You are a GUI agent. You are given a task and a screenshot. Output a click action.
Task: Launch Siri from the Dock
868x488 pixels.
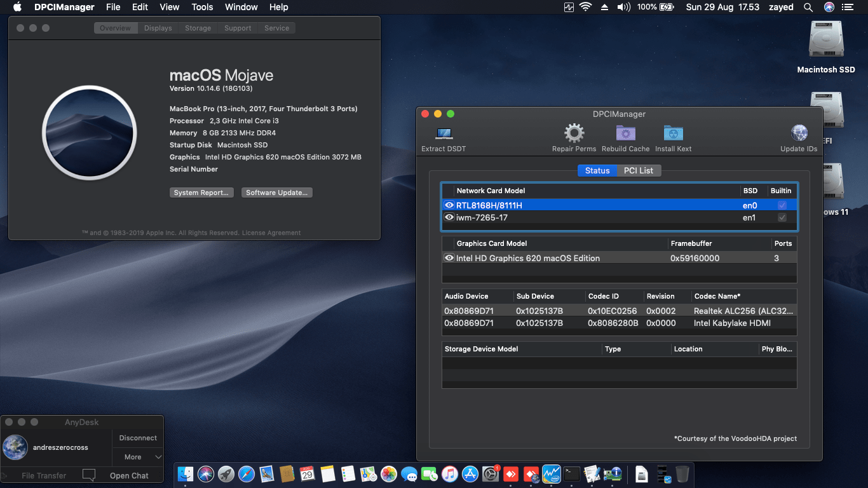pyautogui.click(x=206, y=473)
